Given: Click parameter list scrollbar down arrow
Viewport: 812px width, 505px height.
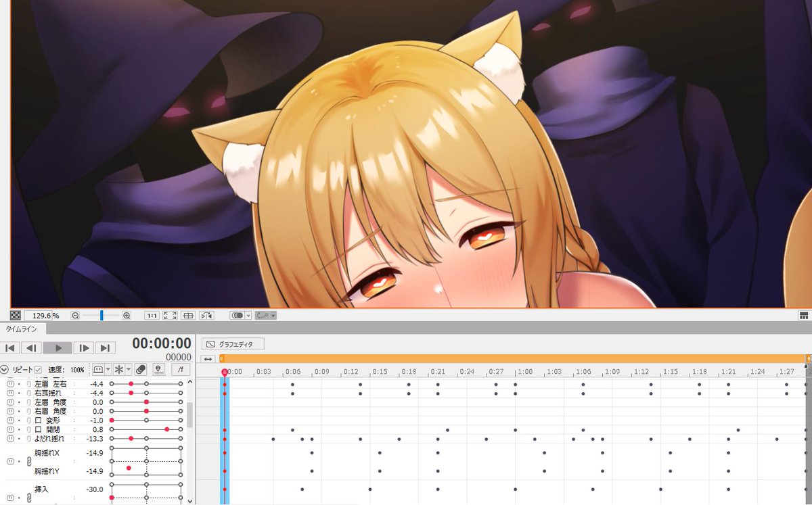Looking at the screenshot, I should click(x=189, y=501).
